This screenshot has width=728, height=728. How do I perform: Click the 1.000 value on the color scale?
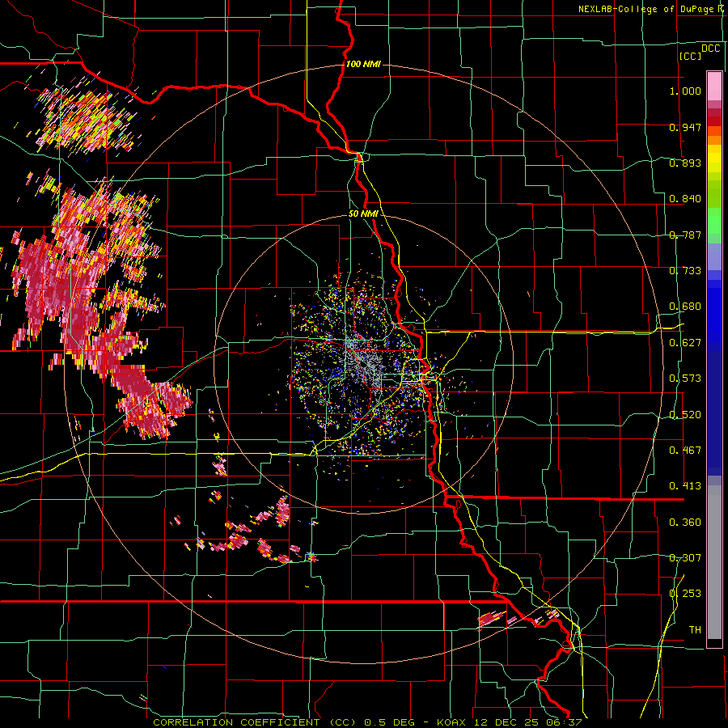(685, 91)
